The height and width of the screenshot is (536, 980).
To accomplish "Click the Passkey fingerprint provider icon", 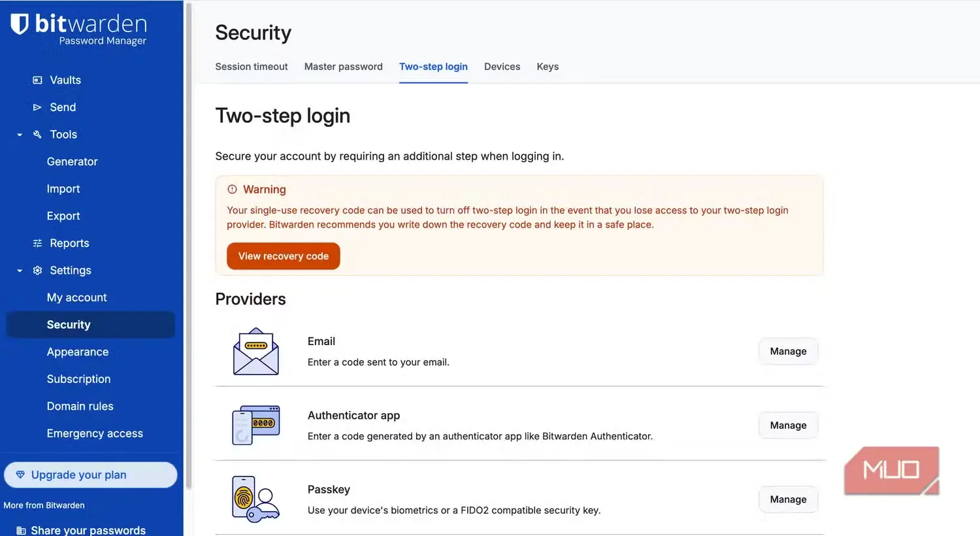I will [x=256, y=499].
